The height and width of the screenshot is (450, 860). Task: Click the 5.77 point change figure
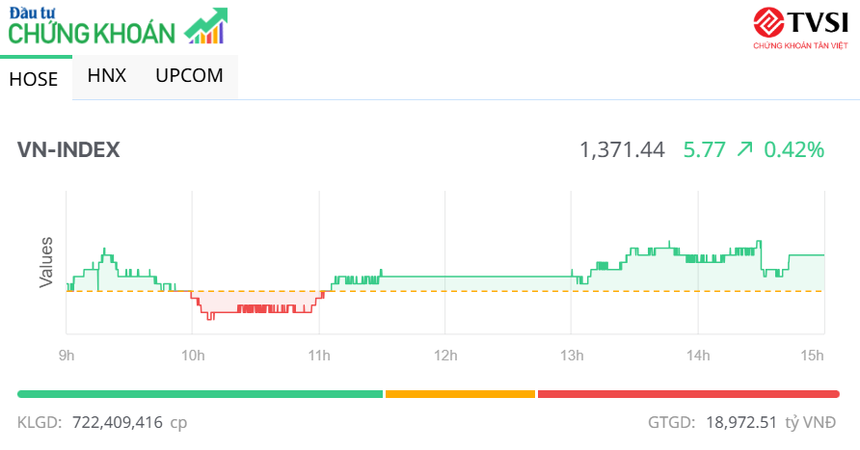pos(704,150)
